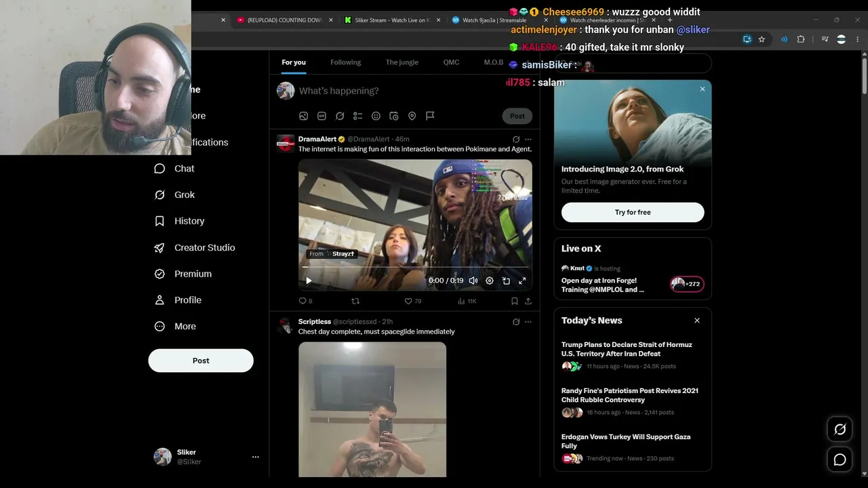
Task: Open More options on the DramaAlert post
Action: click(528, 140)
